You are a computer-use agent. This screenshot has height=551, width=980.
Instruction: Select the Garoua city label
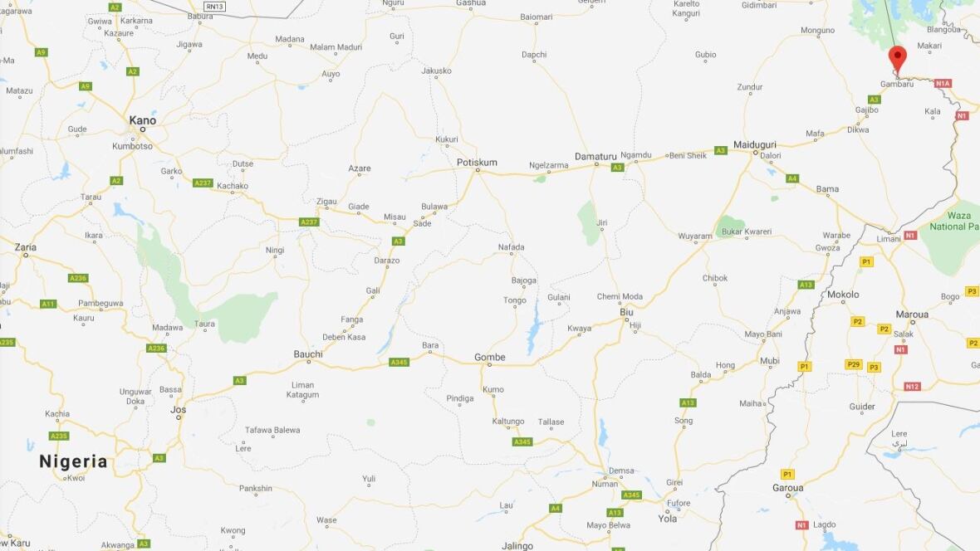787,487
